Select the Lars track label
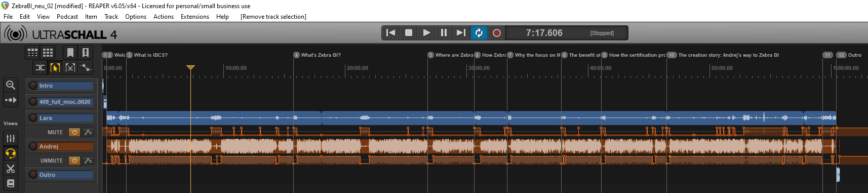Viewport: 868px width, 193px height. [66, 118]
